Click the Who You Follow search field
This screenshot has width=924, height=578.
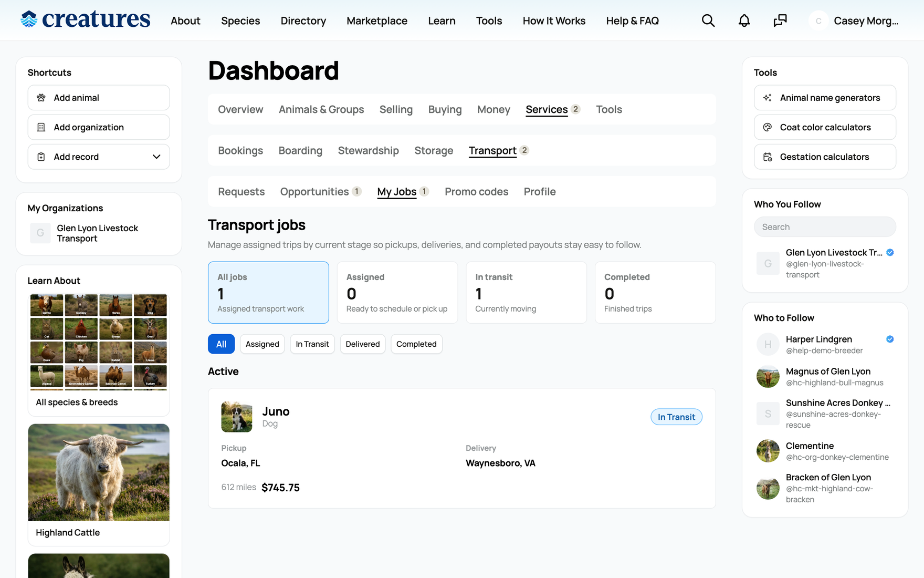[x=825, y=227]
